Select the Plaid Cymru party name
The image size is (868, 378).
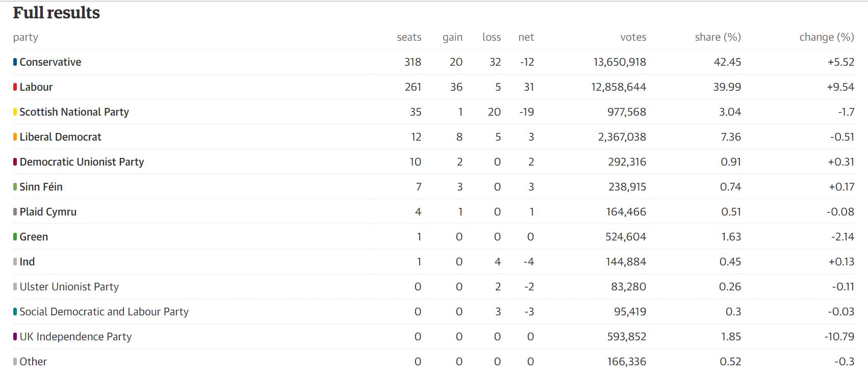click(x=48, y=212)
